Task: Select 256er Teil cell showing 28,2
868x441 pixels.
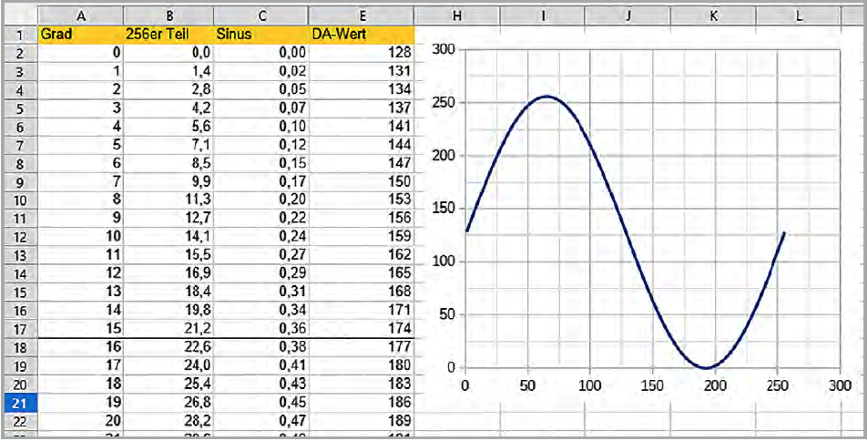Action: [168, 421]
